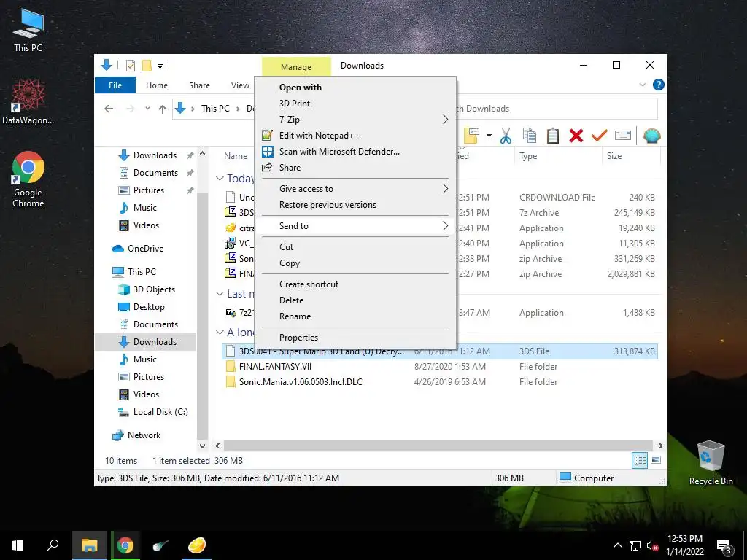
Task: Open the Manage ribbon tab
Action: 296,67
